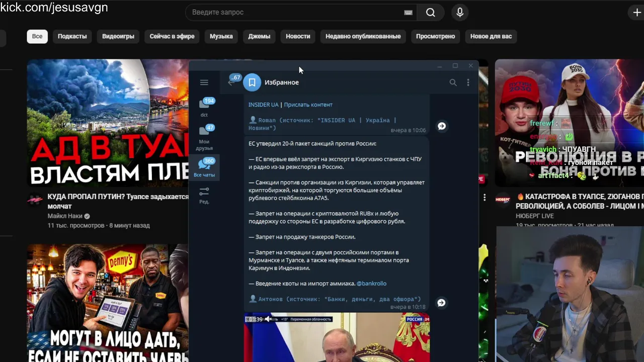Open the Denny's restaurant video thumbnail
This screenshot has width=644, height=362.
coord(108,303)
